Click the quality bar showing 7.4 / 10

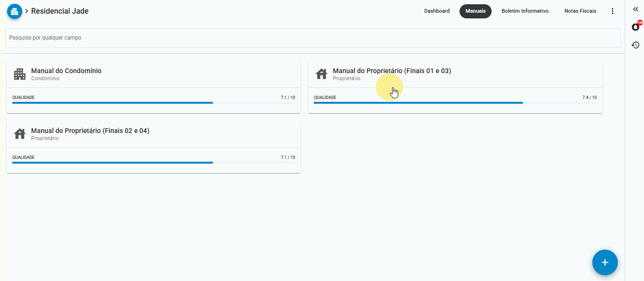coord(455,102)
